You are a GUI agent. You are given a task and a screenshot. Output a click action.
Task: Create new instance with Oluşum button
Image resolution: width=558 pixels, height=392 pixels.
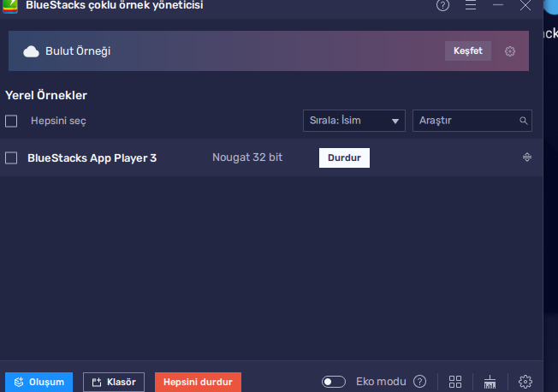click(39, 382)
